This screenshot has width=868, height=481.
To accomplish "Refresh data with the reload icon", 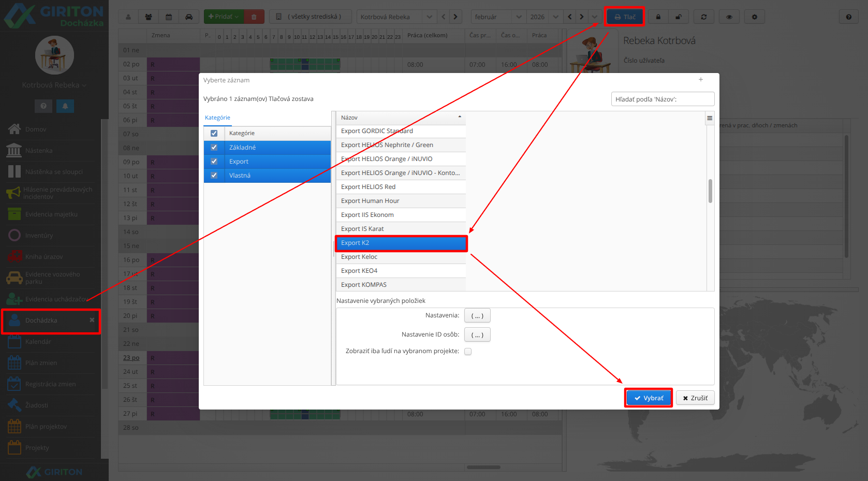I will [704, 17].
